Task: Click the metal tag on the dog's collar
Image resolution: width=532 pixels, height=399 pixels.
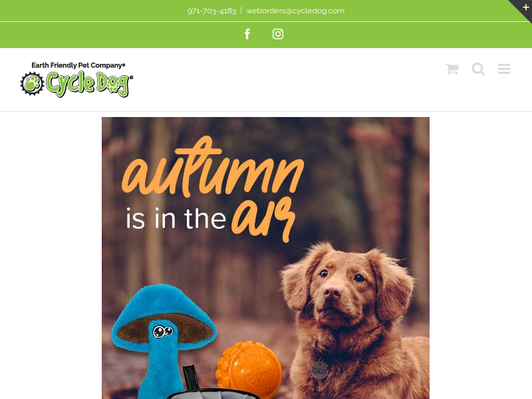Action: [x=320, y=370]
